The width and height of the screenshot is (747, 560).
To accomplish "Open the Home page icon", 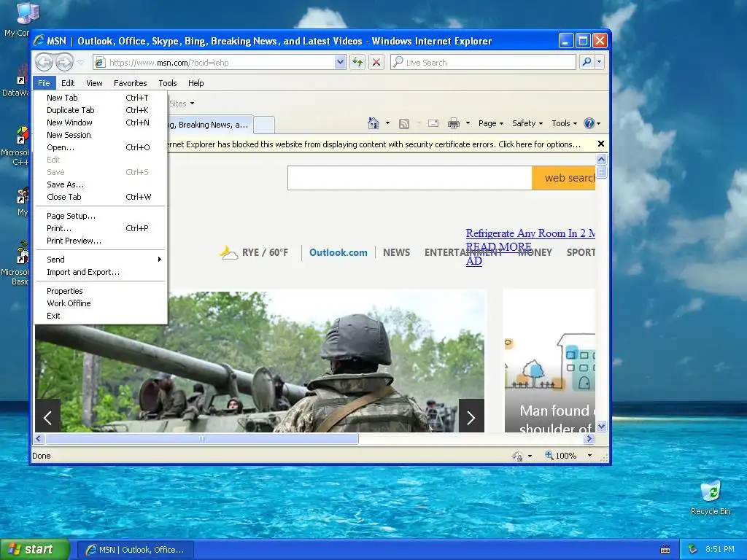I will [x=373, y=123].
